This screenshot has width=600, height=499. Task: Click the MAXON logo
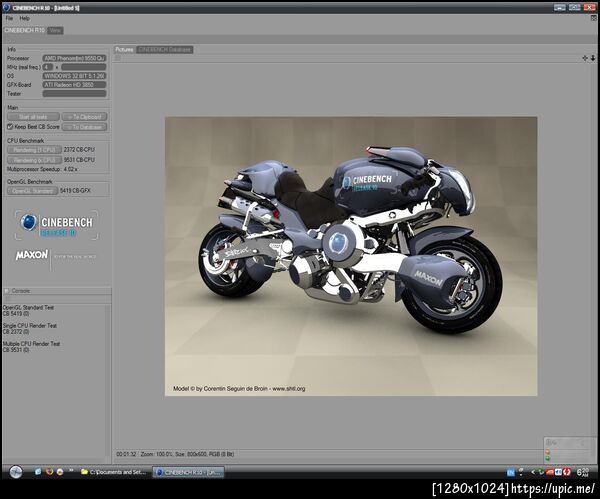point(32,255)
